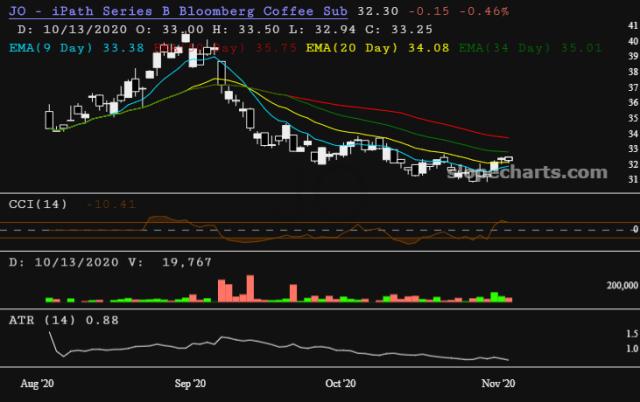Image resolution: width=640 pixels, height=402 pixels.
Task: Click the price axis label 41
Action: coord(633,25)
